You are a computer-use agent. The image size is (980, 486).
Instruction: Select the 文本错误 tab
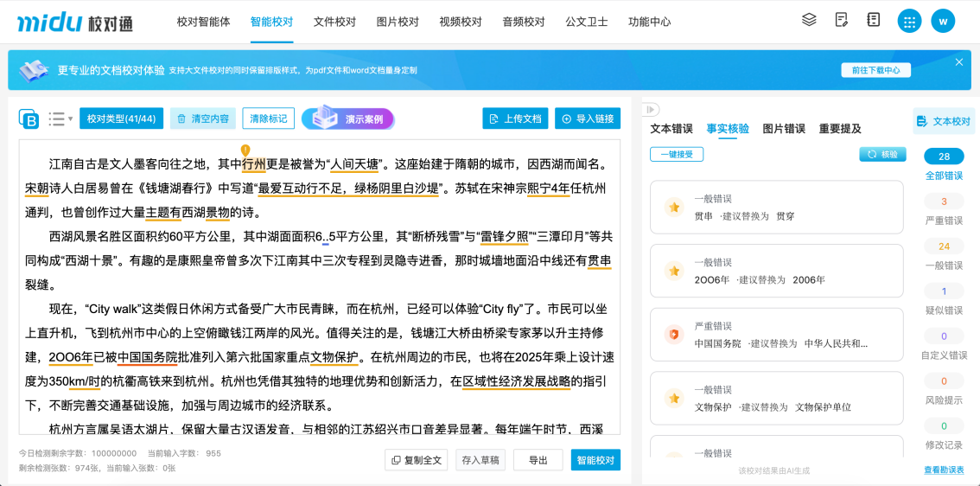coord(671,129)
